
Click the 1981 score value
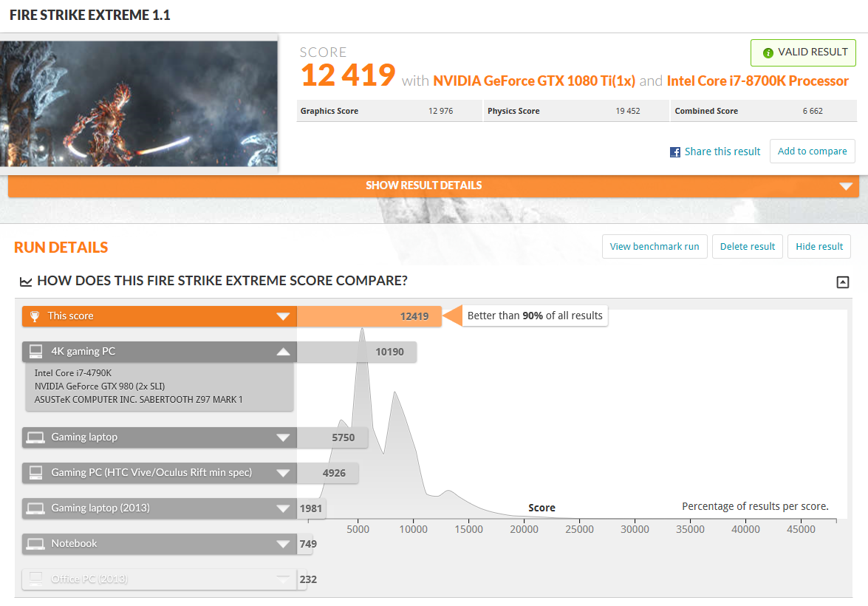click(x=310, y=508)
